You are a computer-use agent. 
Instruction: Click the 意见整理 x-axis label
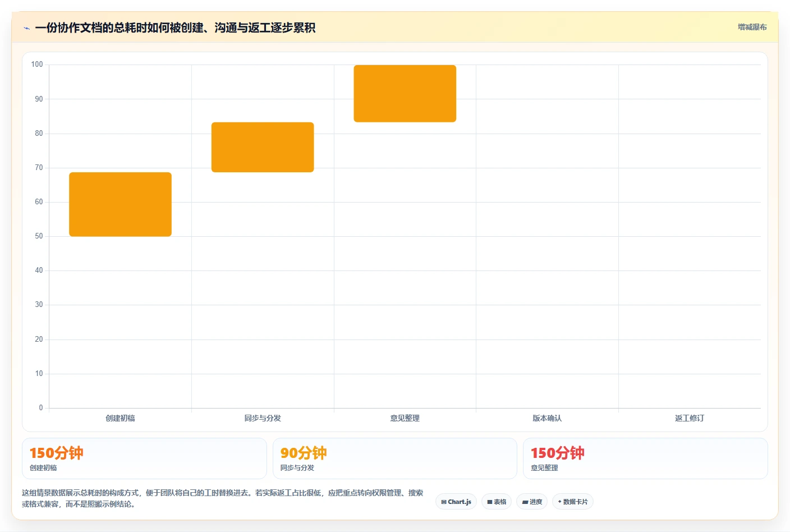tap(405, 418)
